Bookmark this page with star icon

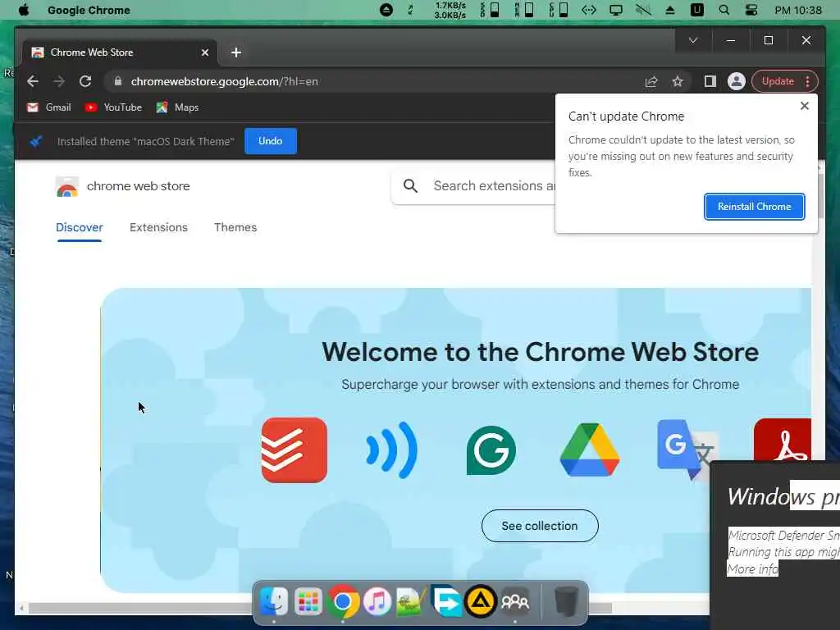[x=678, y=81]
